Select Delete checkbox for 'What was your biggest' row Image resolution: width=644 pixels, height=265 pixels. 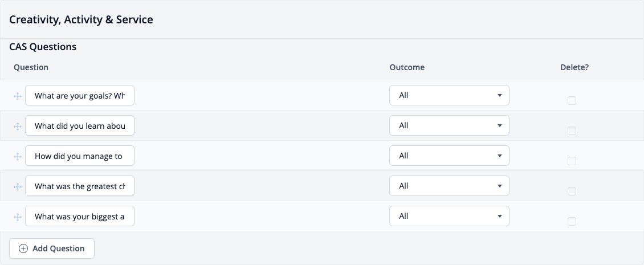[572, 222]
